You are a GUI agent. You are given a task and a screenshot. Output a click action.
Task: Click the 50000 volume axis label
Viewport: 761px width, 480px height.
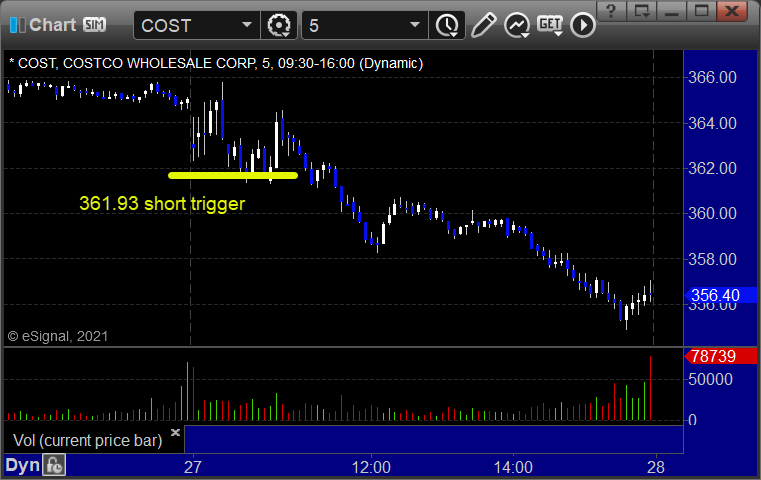point(711,380)
